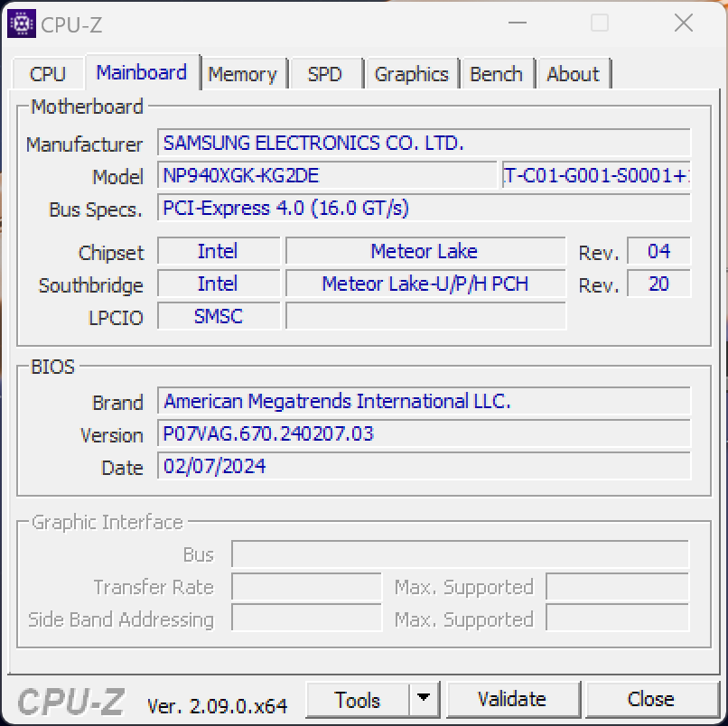Image resolution: width=728 pixels, height=726 pixels.
Task: Click the CPU-Z app icon in title bar
Action: (22, 23)
